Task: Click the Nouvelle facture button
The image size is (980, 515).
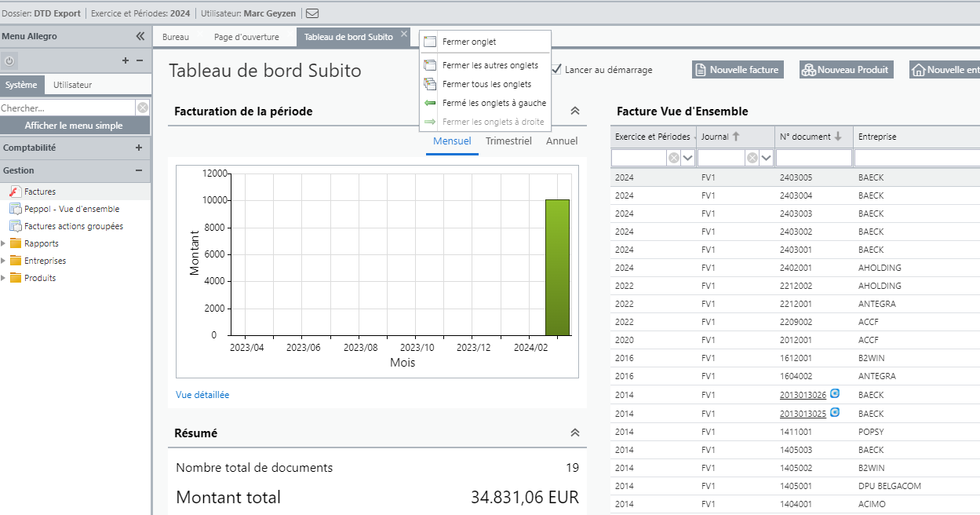Action: pyautogui.click(x=738, y=70)
